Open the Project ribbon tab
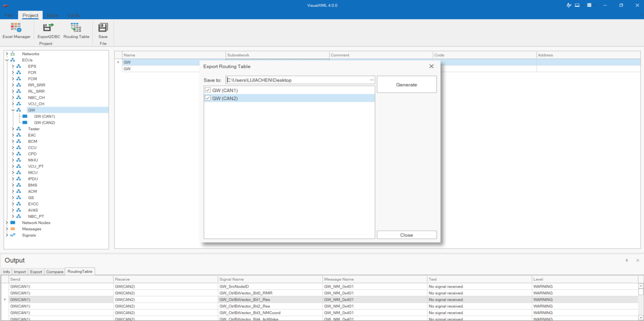The image size is (644, 321). click(x=30, y=15)
